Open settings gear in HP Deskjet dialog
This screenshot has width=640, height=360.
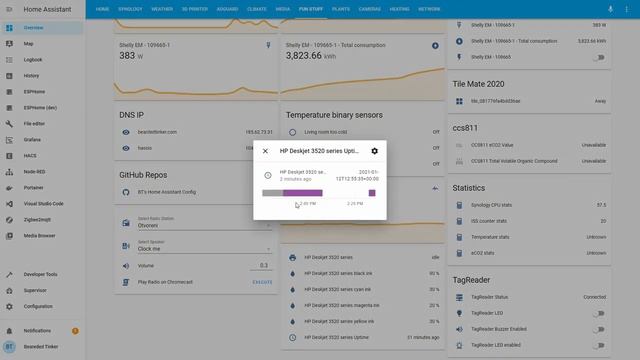click(374, 151)
